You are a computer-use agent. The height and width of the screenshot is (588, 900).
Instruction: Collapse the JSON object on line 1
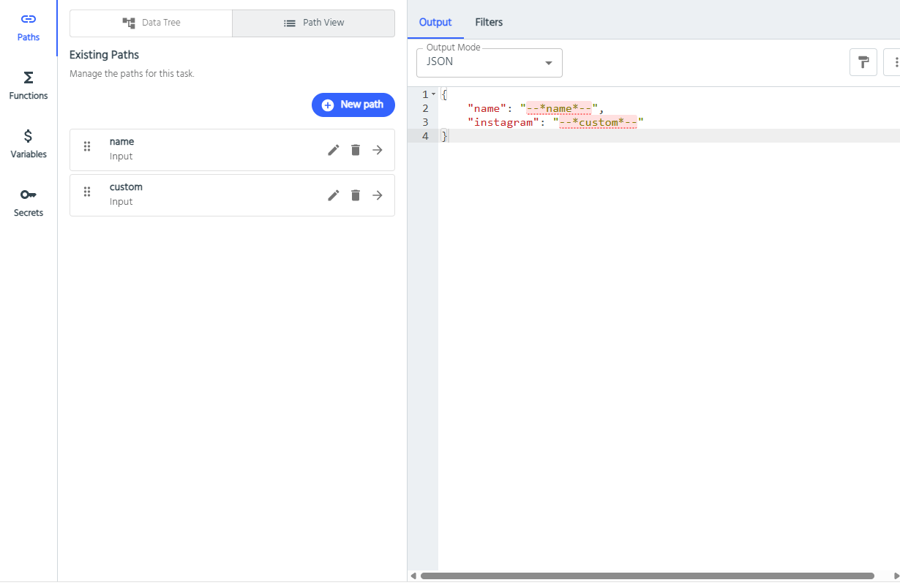pos(434,94)
